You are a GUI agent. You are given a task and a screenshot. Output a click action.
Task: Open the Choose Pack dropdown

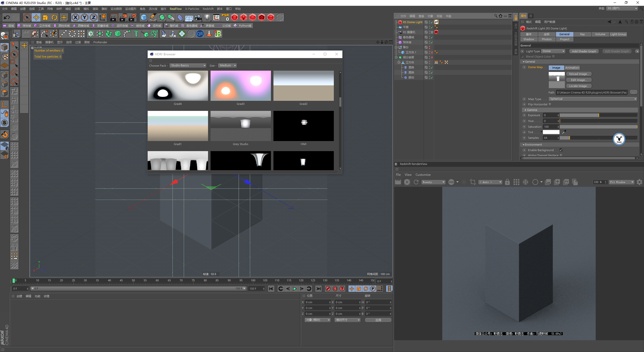coord(188,66)
